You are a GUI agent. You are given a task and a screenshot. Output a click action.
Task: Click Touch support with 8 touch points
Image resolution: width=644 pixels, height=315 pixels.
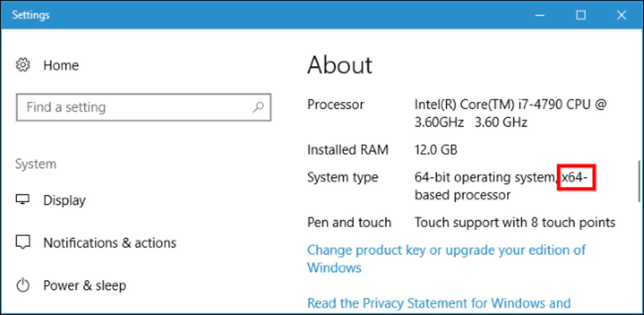515,222
